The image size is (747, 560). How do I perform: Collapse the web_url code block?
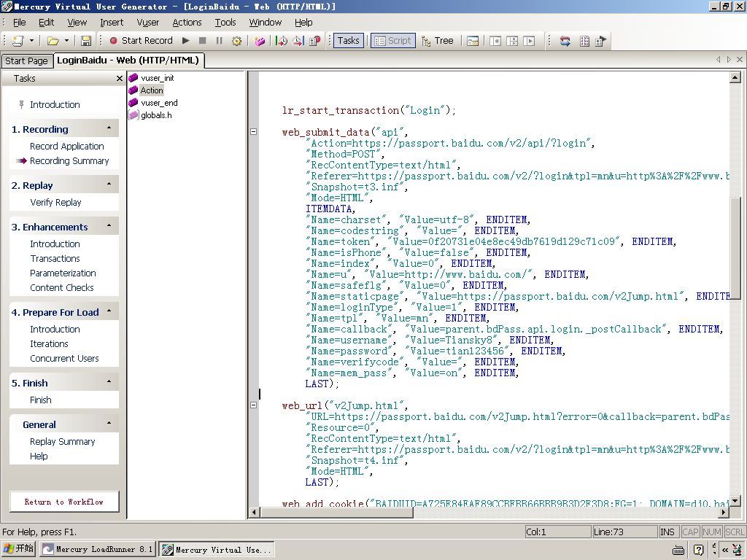tap(253, 405)
